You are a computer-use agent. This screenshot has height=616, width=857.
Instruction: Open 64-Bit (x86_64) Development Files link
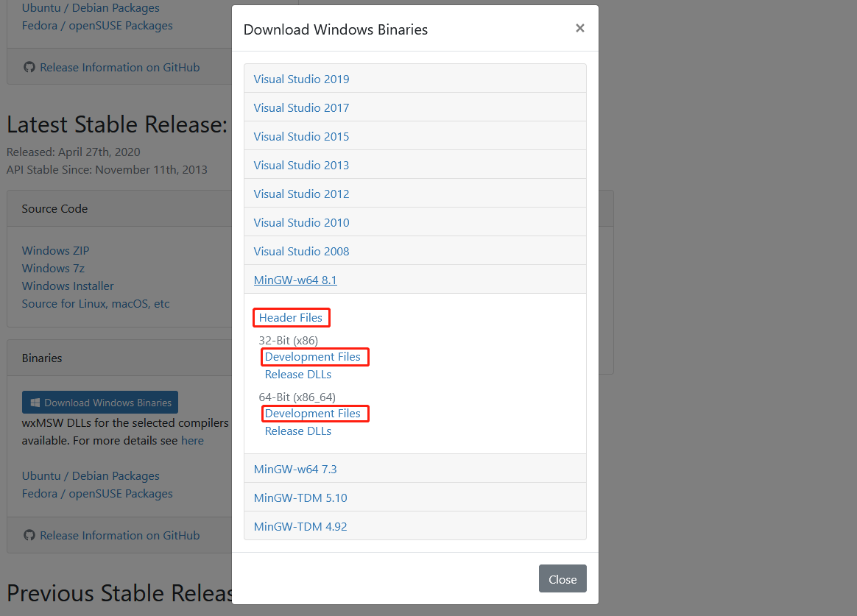pos(313,414)
